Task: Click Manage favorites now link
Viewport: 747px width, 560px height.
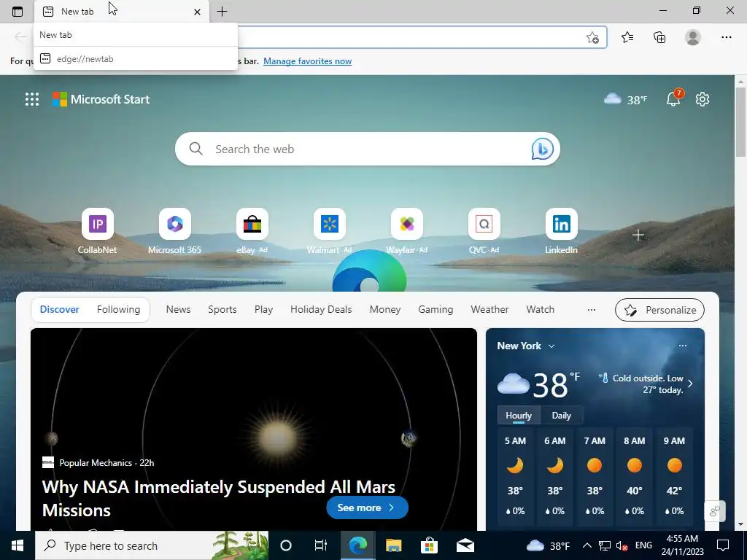Action: tap(307, 61)
